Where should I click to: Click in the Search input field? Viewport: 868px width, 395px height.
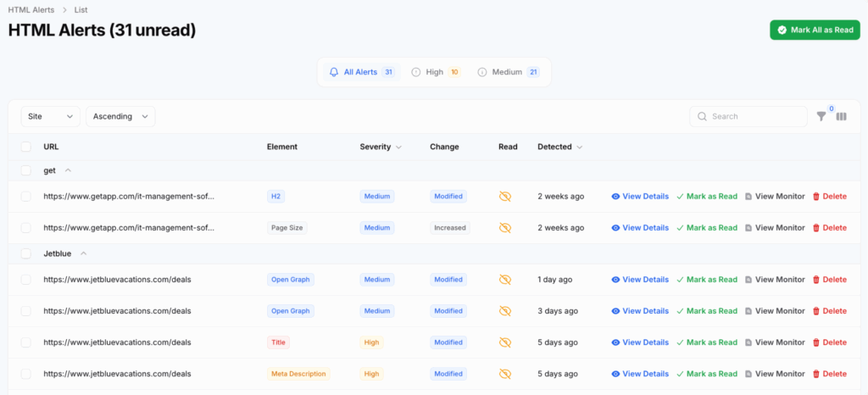(x=748, y=117)
